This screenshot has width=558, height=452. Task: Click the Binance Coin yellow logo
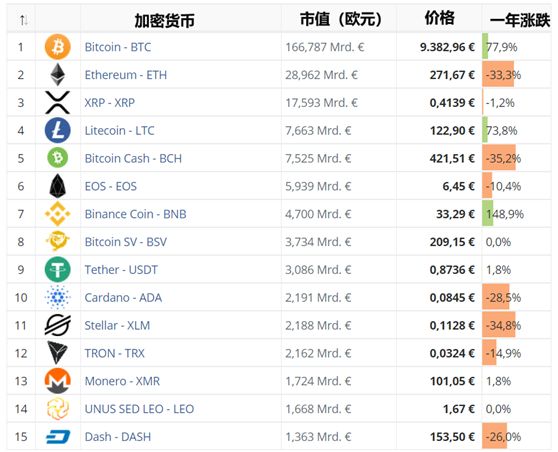pyautogui.click(x=57, y=214)
